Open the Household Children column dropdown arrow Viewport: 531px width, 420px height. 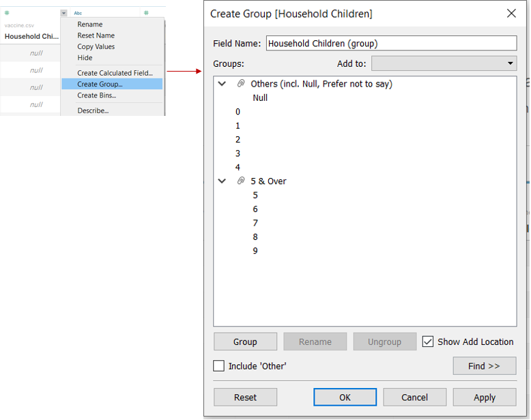click(x=63, y=13)
